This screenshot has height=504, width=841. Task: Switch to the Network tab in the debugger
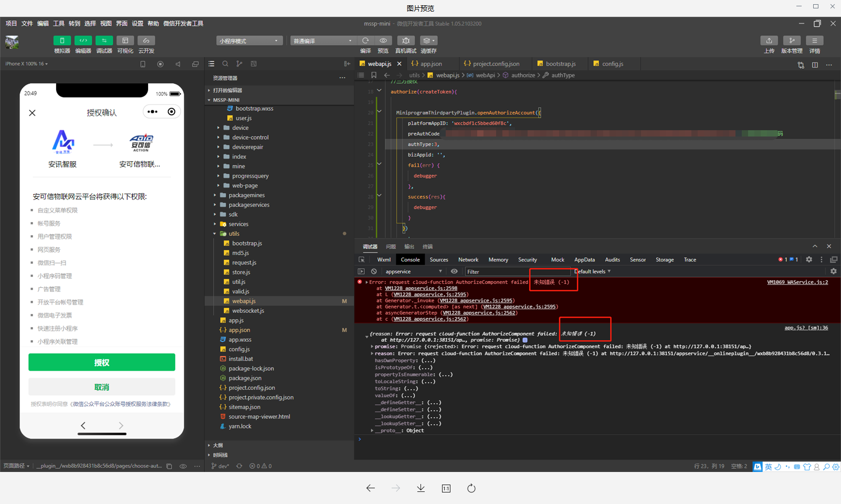pyautogui.click(x=468, y=260)
